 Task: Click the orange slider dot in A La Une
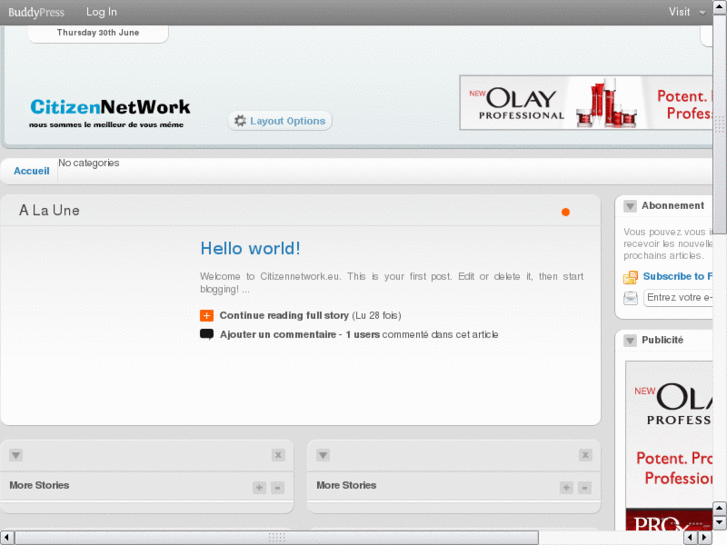[x=566, y=212]
